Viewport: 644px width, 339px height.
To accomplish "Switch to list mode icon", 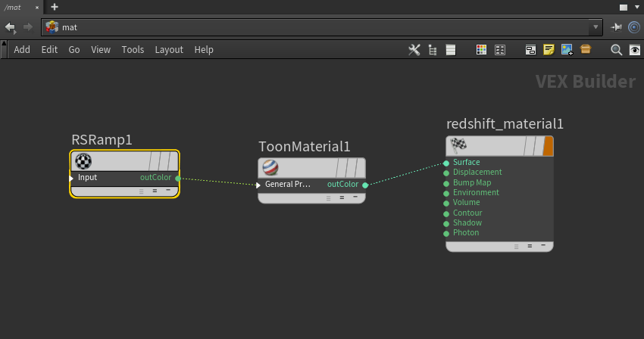I will click(x=451, y=50).
